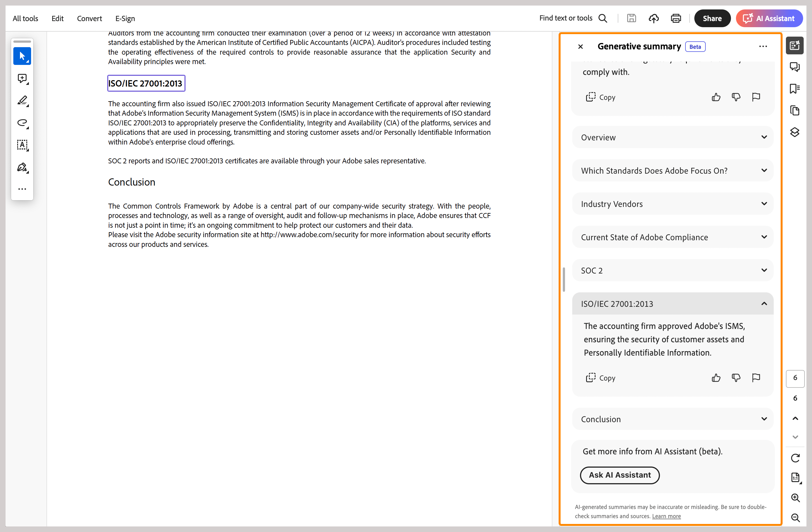The width and height of the screenshot is (812, 532).
Task: Select the Add comment tool
Action: click(x=22, y=78)
